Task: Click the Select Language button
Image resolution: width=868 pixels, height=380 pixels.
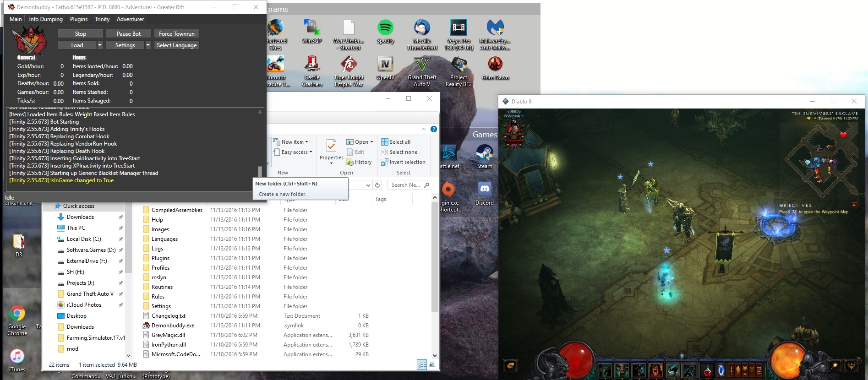Action: (177, 45)
